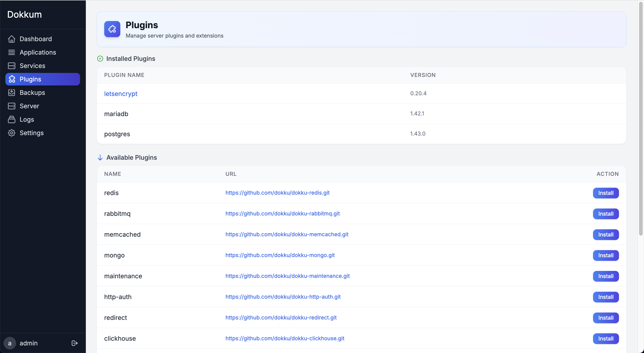
Task: Install the maintenance plugin
Action: pos(606,276)
